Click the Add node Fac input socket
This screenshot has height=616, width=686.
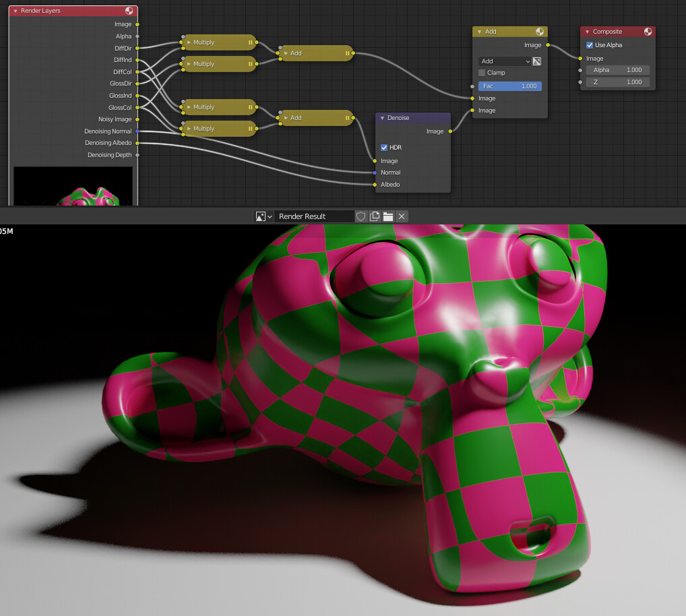(x=472, y=87)
